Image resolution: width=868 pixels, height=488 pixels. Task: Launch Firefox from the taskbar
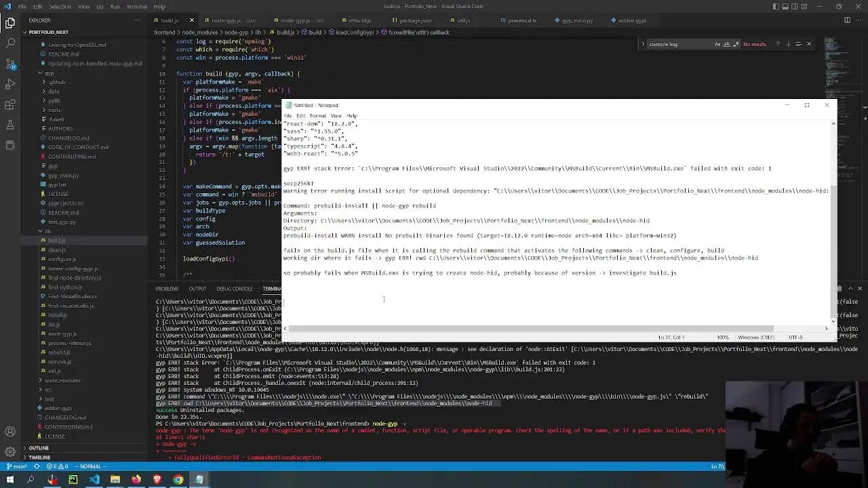click(x=136, y=480)
